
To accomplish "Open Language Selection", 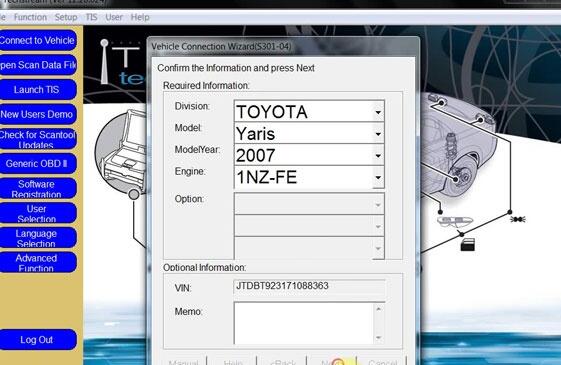I will point(37,238).
